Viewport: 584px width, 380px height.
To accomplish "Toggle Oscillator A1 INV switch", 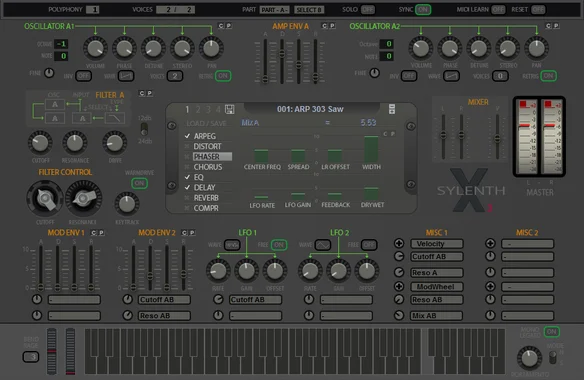I will [83, 76].
